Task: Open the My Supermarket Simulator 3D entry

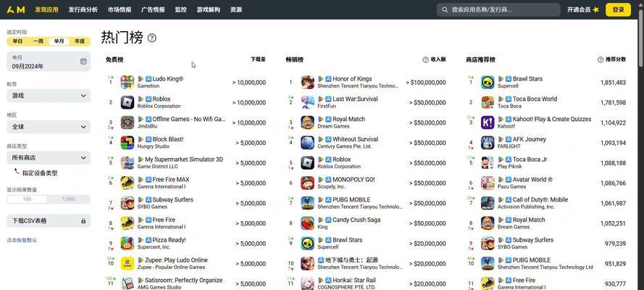Action: click(183, 159)
